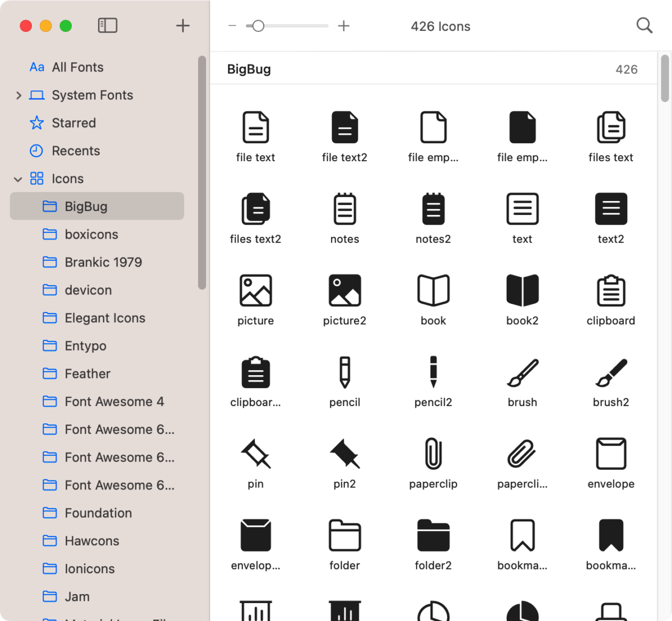Select the 'picture' icon

coord(255,291)
